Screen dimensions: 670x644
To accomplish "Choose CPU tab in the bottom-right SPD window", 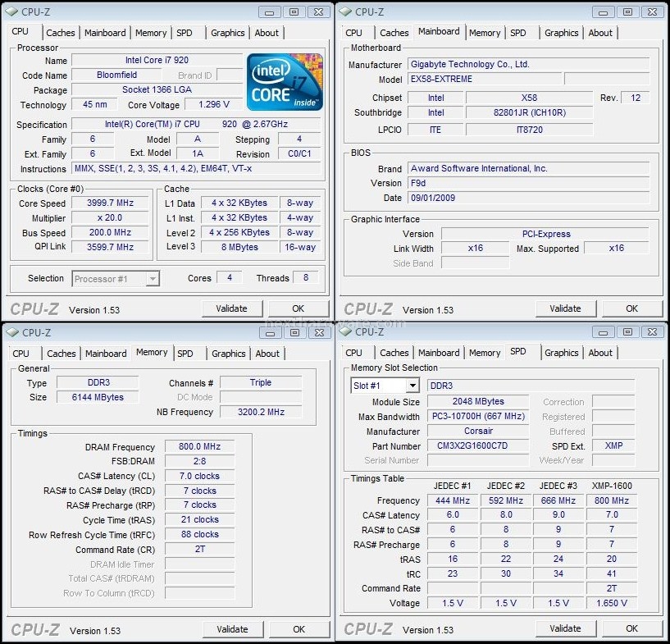I will (x=353, y=353).
